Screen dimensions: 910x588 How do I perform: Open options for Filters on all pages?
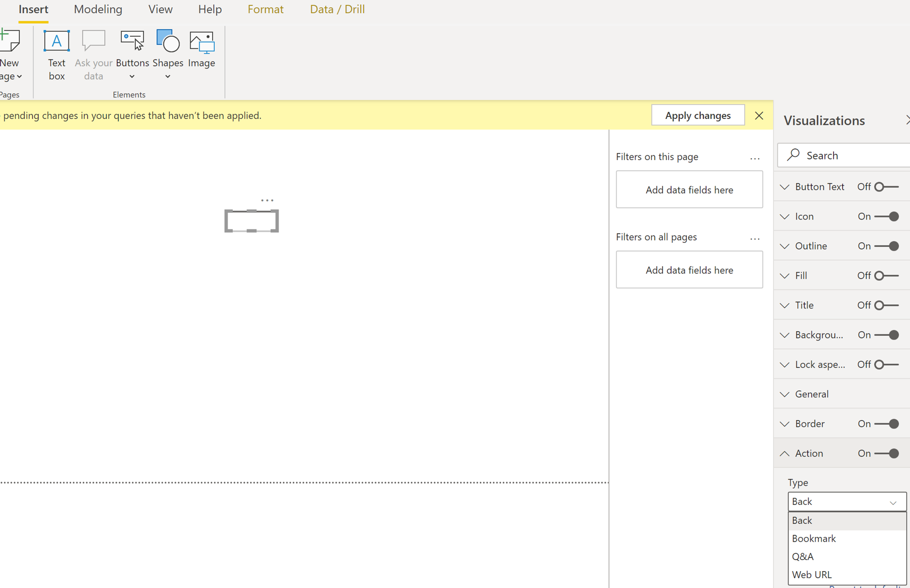click(755, 238)
